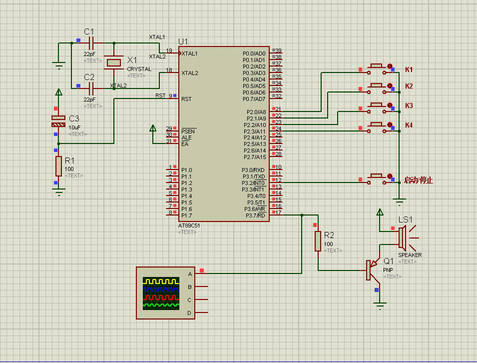Select the LS1 speaker symbol
The height and width of the screenshot is (363, 477).
[x=407, y=238]
